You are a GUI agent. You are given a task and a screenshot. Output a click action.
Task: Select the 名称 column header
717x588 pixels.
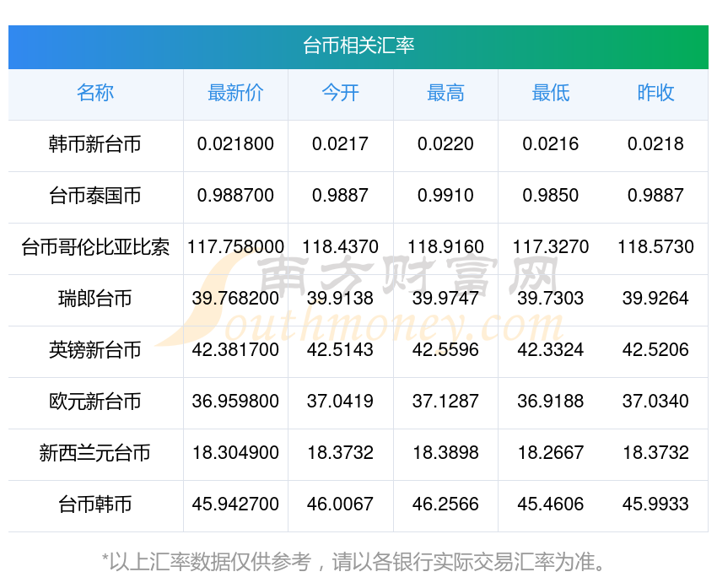[95, 94]
